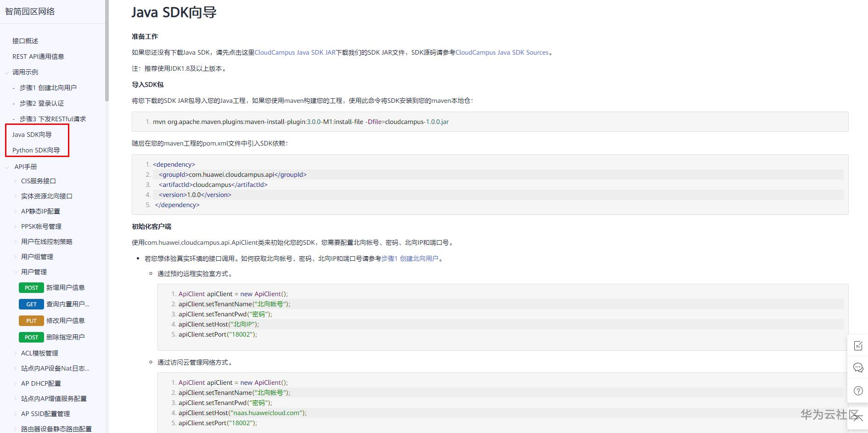This screenshot has width=868, height=433.
Task: Click the groupId line in the dependency snippet
Action: 233,174
